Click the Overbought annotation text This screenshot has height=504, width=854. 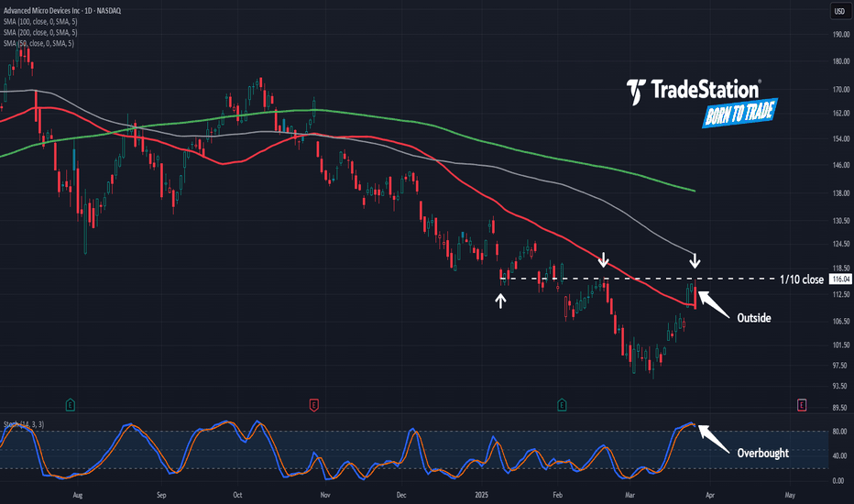pos(762,453)
